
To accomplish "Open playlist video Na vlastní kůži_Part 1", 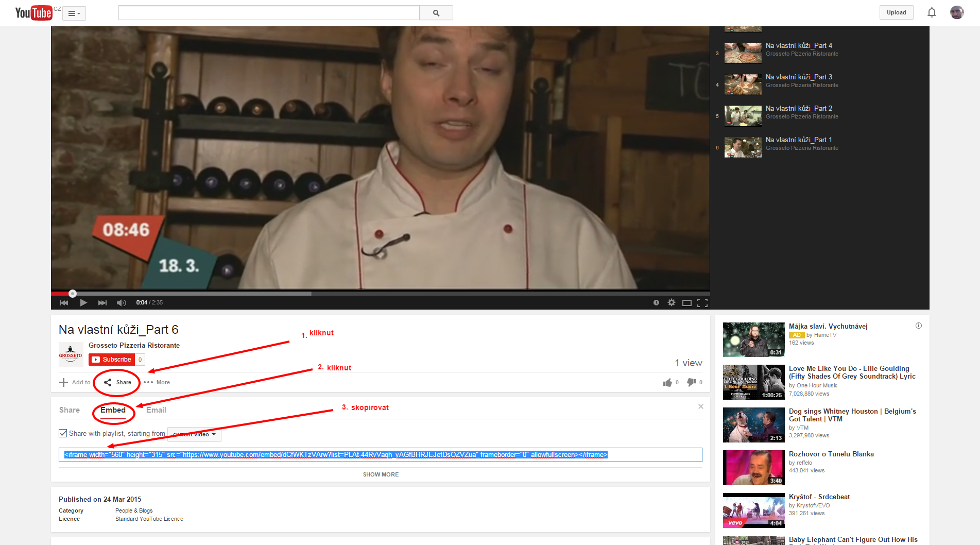I will pos(799,140).
